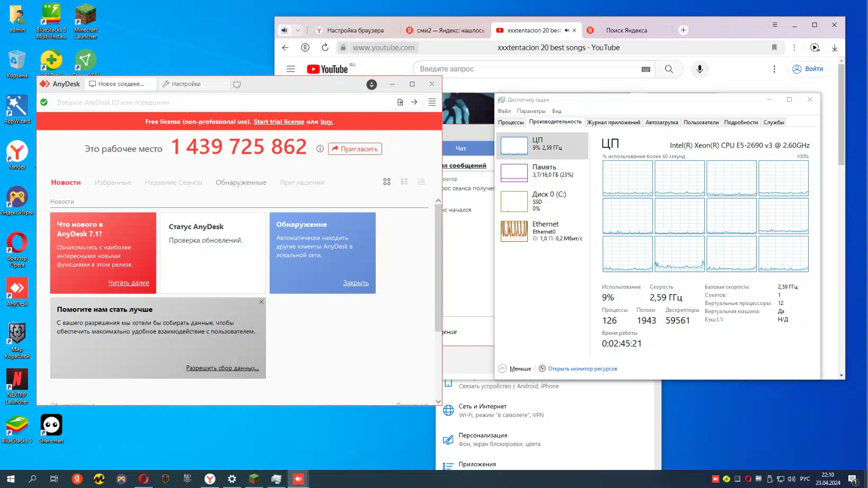Click the YouTube voice search microphone
Image resolution: width=868 pixels, height=488 pixels.
click(x=699, y=69)
